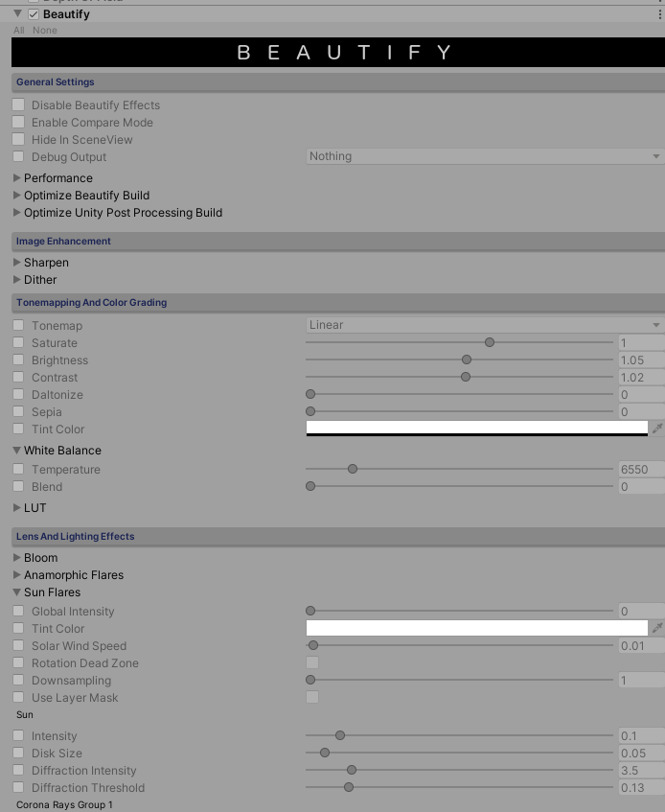The width and height of the screenshot is (665, 812).
Task: Enable the Disk Size override checkbox
Action: point(18,753)
